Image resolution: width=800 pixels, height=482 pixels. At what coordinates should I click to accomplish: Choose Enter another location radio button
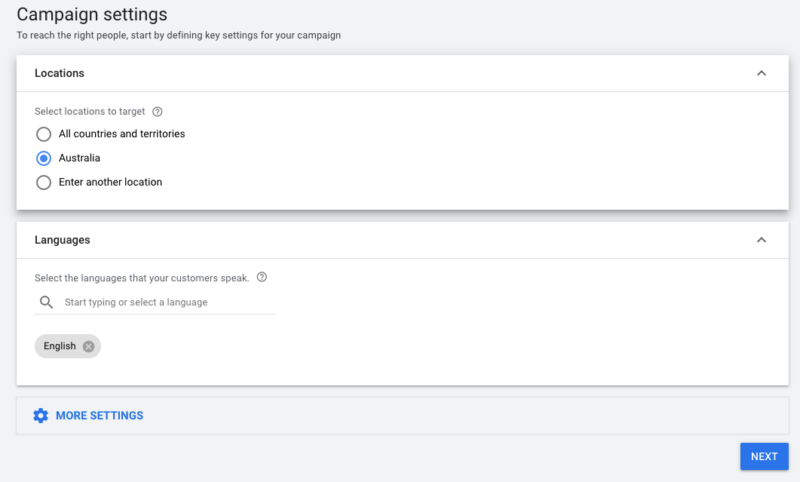tap(43, 182)
